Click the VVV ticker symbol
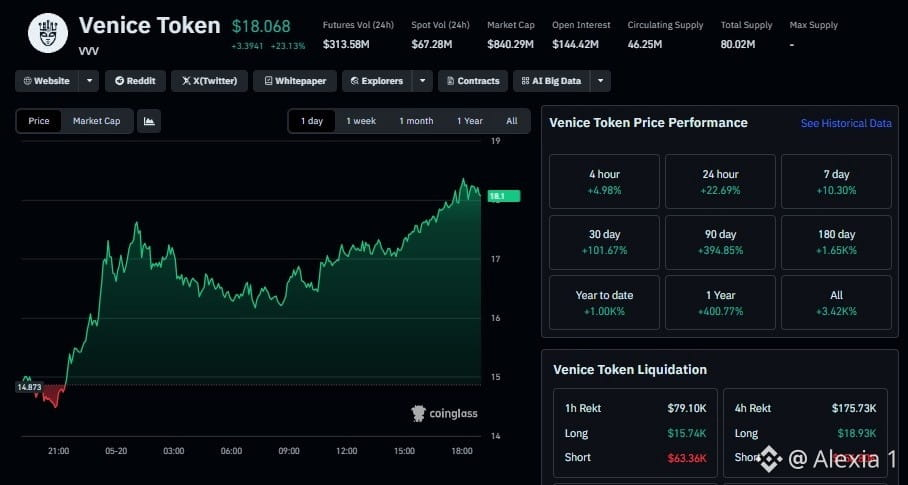The width and height of the screenshot is (908, 485). (x=89, y=51)
